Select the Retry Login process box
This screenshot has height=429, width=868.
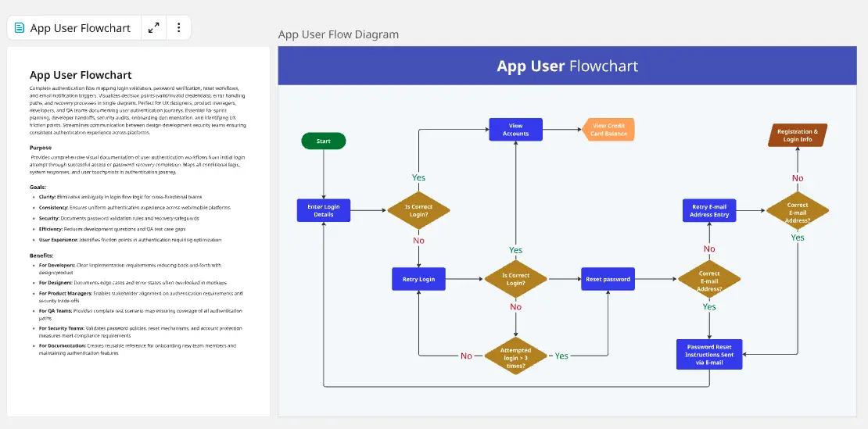click(x=418, y=279)
